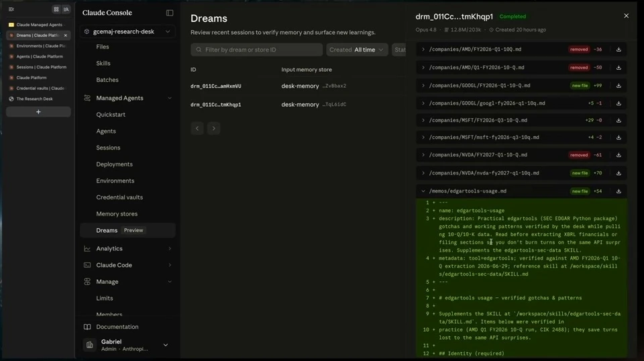Expand /companies/AMD/Q1-FY2026-10-Q.md diff

423,67
